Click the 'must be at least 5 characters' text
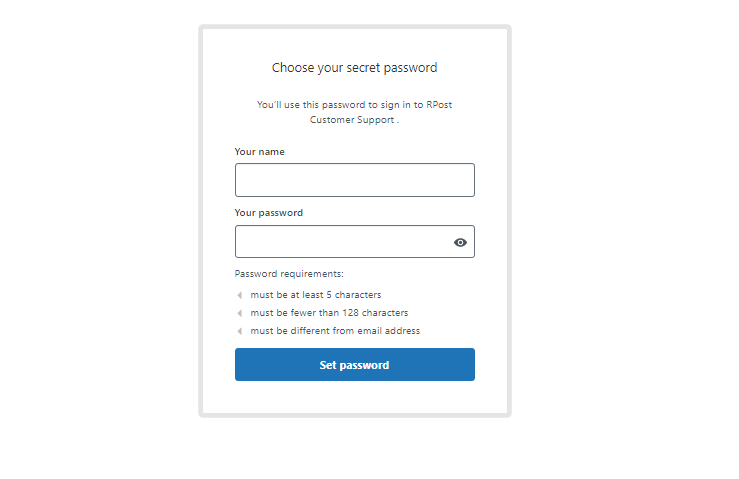Image resolution: width=739 pixels, height=479 pixels. 316,295
